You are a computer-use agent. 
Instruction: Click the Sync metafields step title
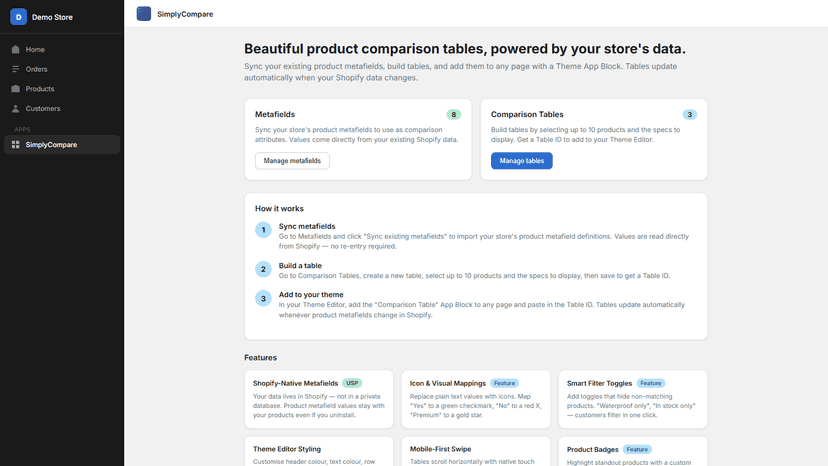point(307,226)
